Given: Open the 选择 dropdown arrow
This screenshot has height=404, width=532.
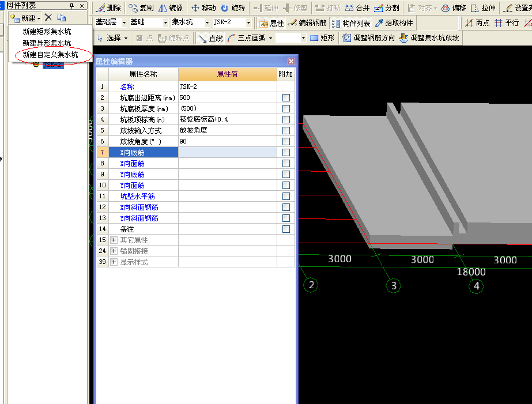Looking at the screenshot, I should click(x=126, y=38).
